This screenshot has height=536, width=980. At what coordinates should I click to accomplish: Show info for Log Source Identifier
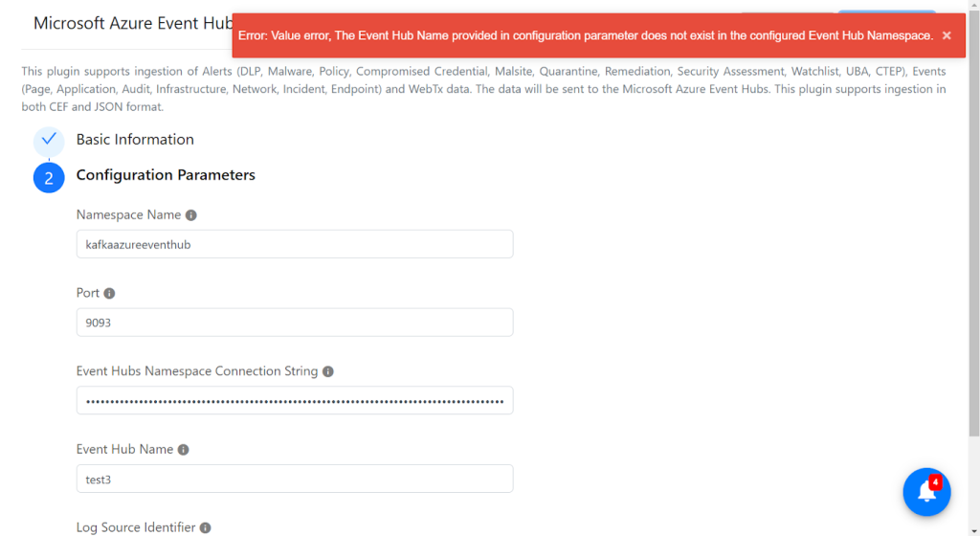point(205,528)
